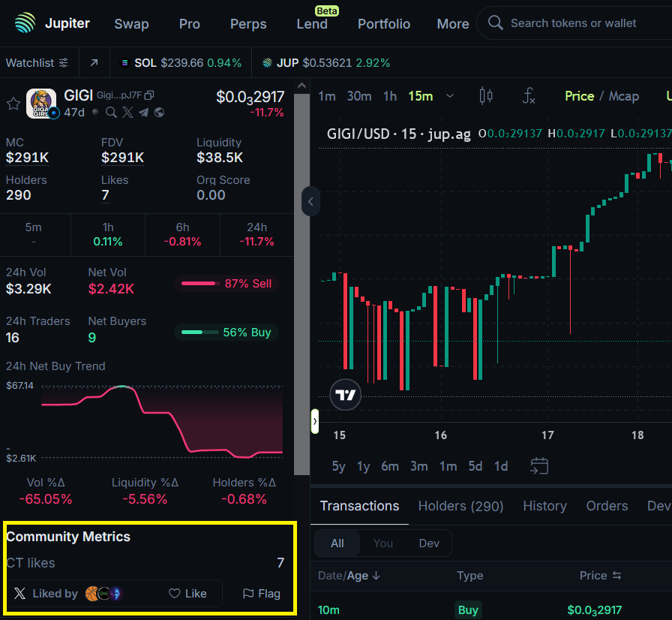Set chart range to 6m
The image size is (672, 620).
[390, 466]
